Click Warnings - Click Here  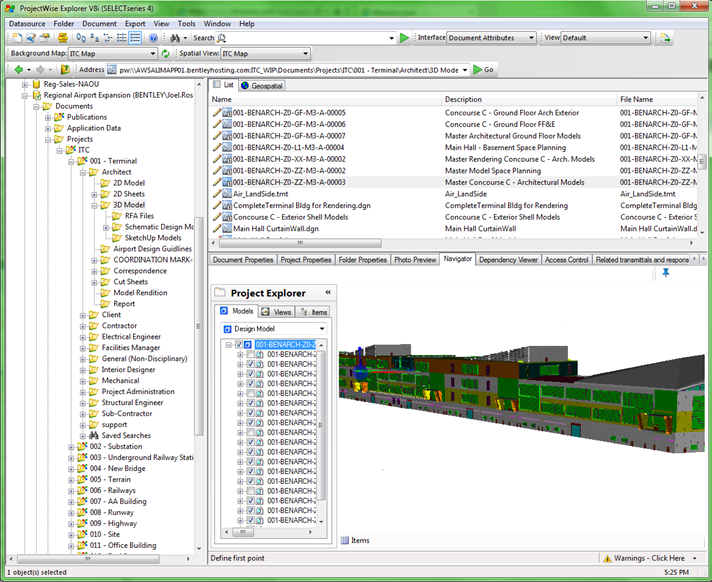(649, 558)
